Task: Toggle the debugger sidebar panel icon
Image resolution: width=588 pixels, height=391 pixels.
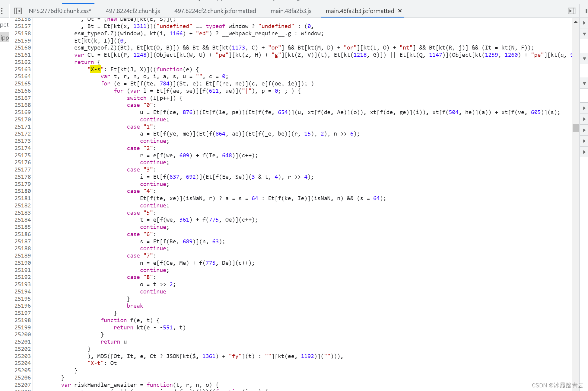Action: (571, 11)
